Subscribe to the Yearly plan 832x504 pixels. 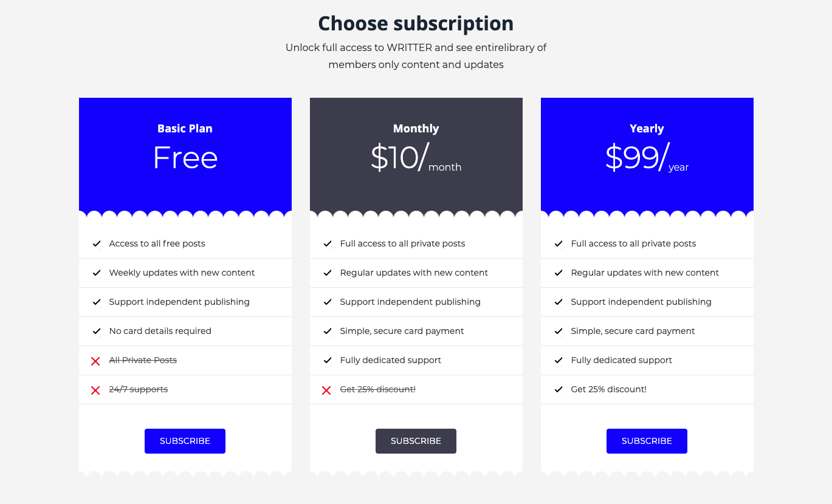coord(647,441)
